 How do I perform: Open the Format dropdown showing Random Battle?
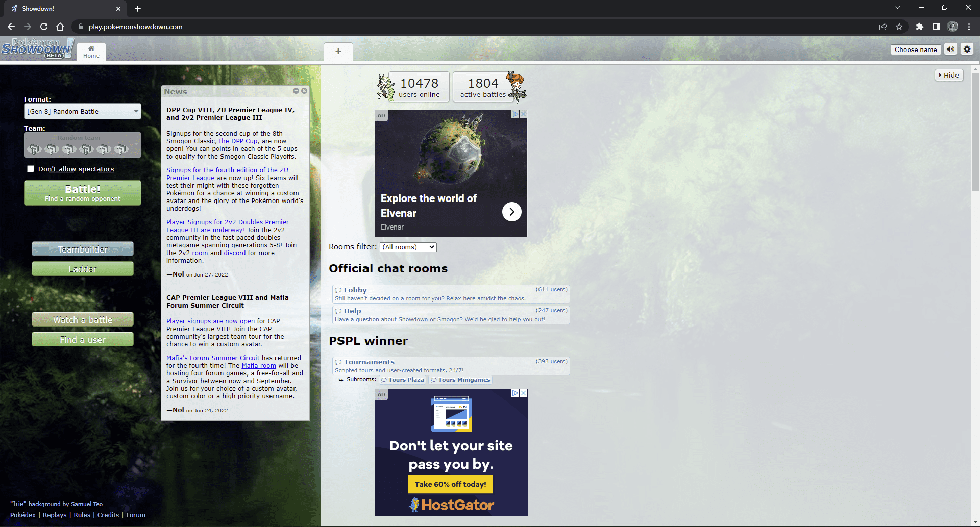(x=83, y=111)
